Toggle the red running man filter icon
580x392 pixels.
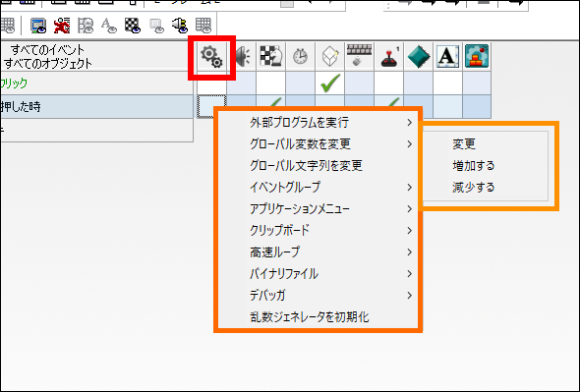click(x=62, y=26)
